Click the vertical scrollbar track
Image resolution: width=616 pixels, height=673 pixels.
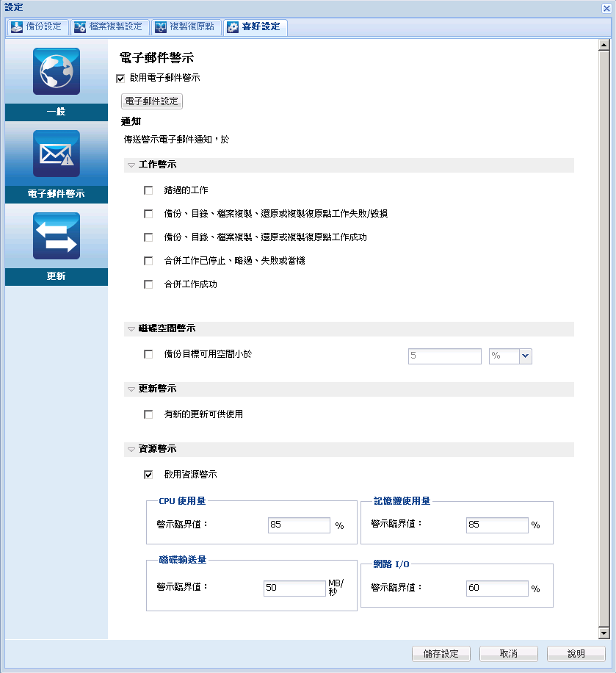click(x=604, y=339)
